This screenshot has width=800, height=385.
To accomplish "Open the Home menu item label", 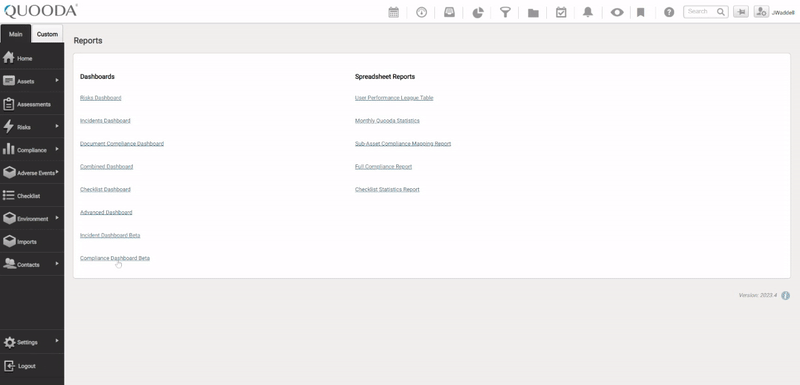I will pyautogui.click(x=24, y=59).
